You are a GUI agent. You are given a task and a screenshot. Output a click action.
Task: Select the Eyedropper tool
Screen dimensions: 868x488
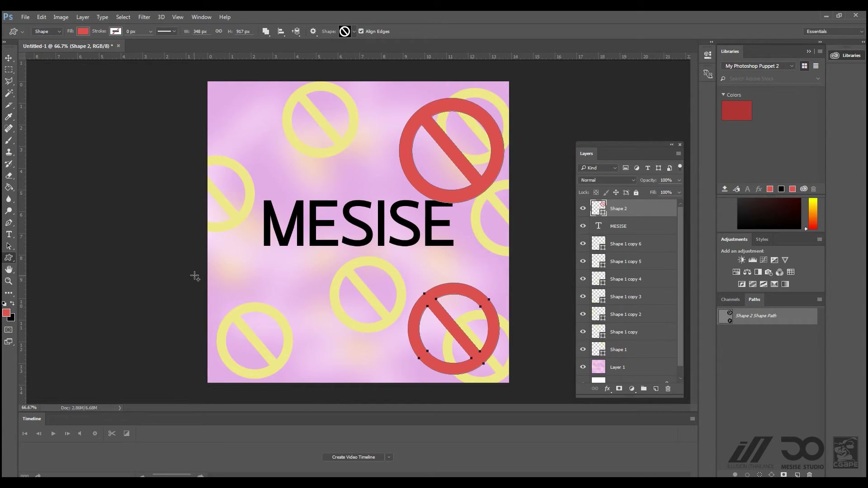pyautogui.click(x=9, y=117)
